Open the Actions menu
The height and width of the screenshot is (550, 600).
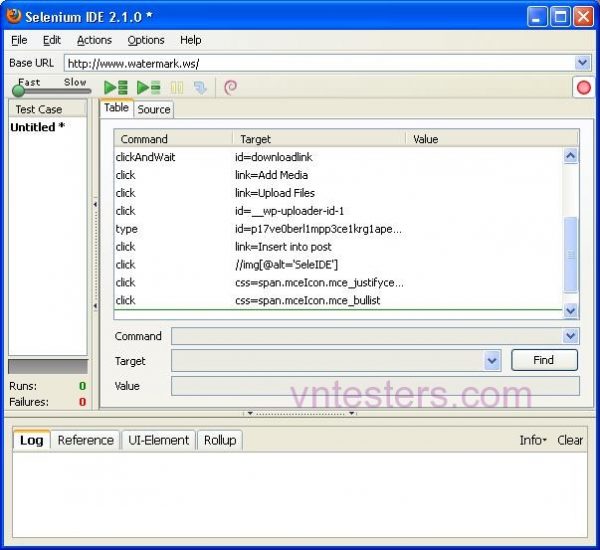coord(94,40)
